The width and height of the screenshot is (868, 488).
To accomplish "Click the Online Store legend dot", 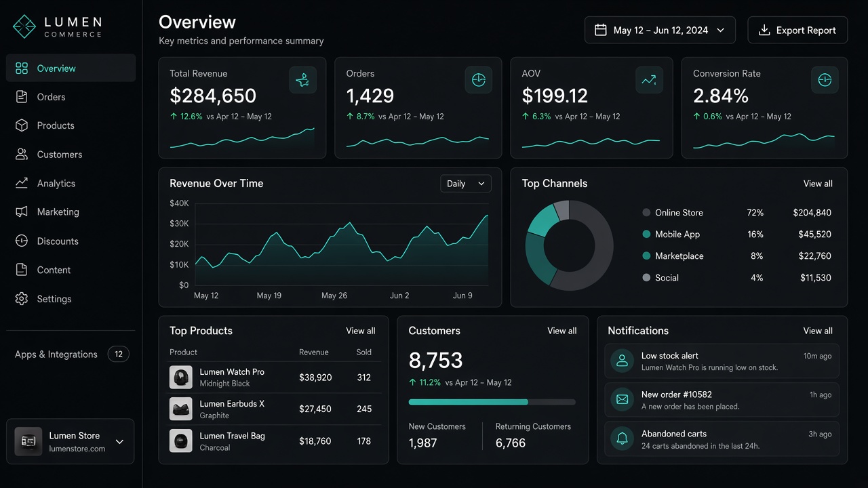I will pos(646,213).
